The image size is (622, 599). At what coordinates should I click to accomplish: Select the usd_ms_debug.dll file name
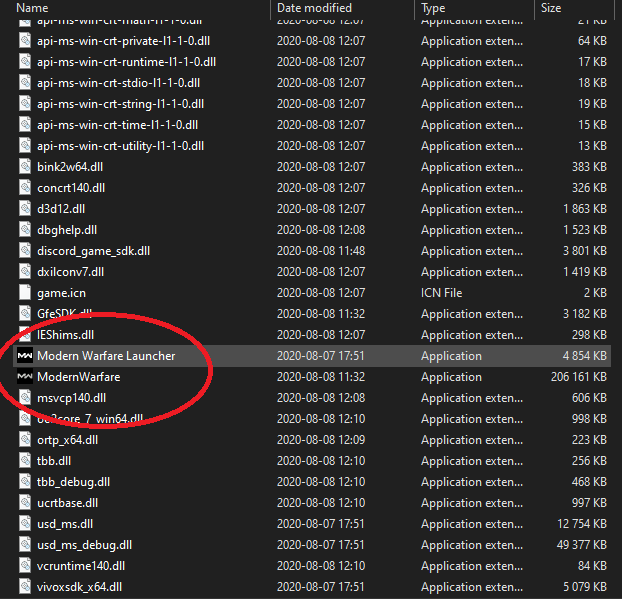[x=84, y=545]
